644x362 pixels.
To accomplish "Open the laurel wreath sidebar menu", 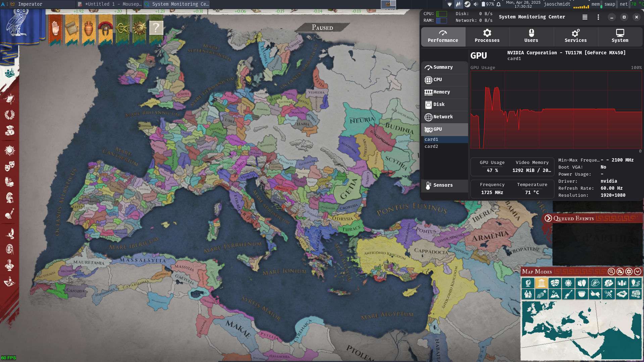I will [10, 115].
